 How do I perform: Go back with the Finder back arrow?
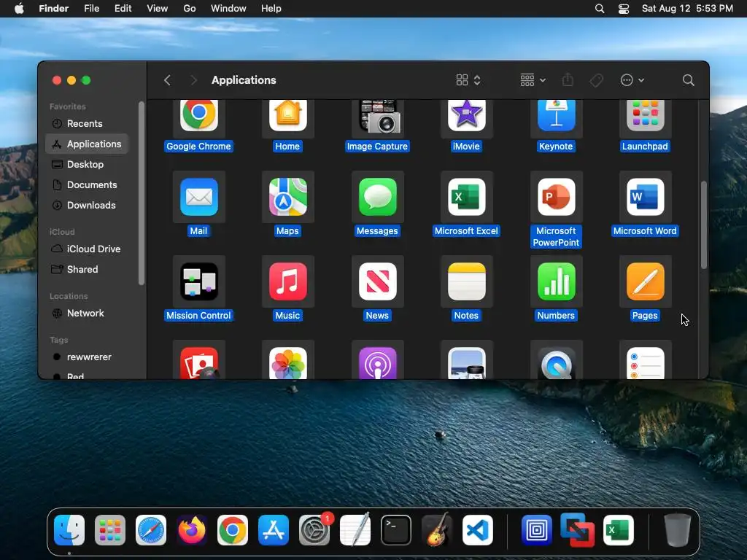point(167,80)
